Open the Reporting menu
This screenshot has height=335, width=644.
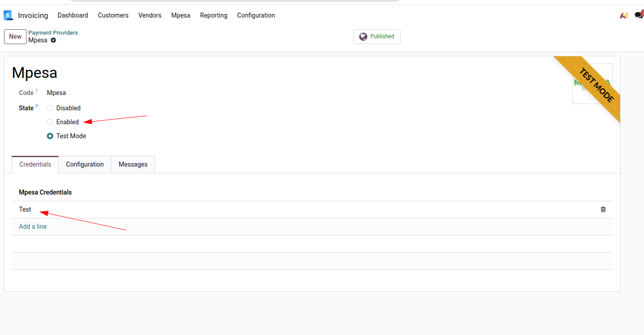pos(214,15)
